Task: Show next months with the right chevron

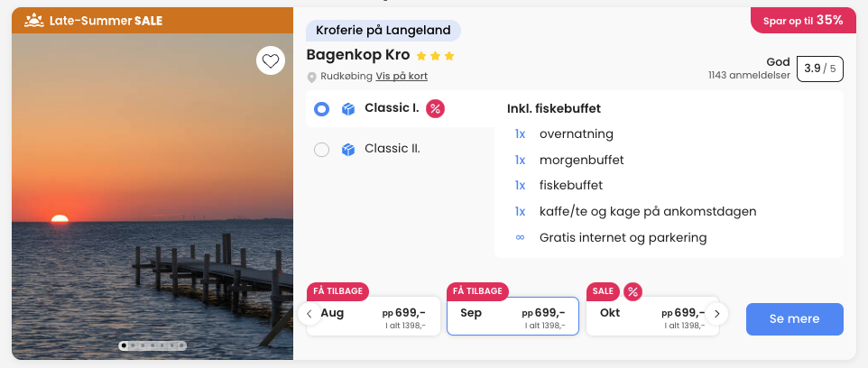Action: coord(717,314)
